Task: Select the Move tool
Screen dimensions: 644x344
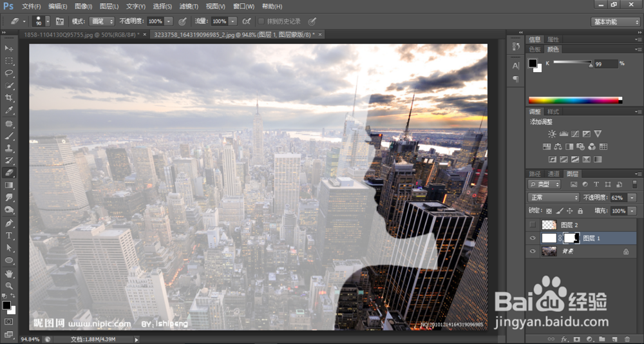Action: click(9, 48)
